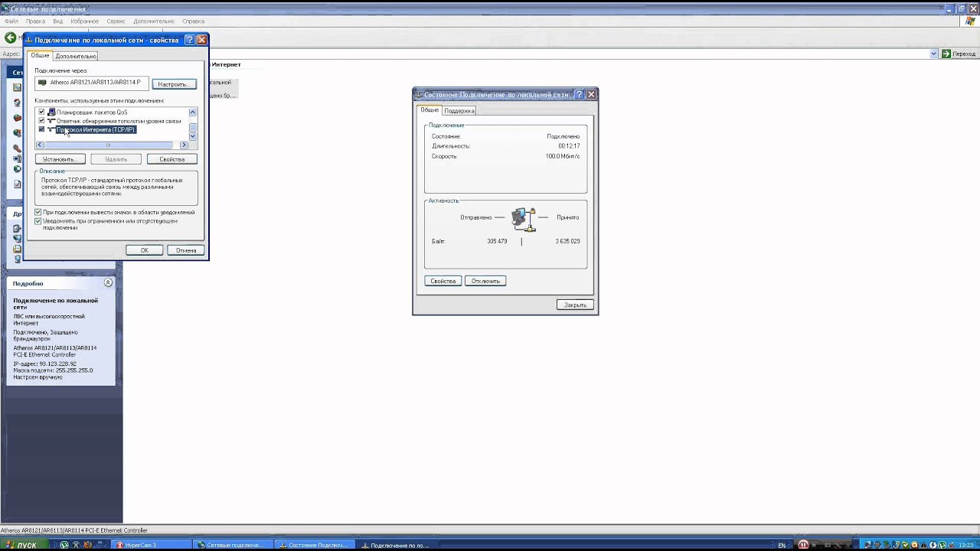Click the Закрыть button
Image resolution: width=980 pixels, height=551 pixels.
coord(575,305)
